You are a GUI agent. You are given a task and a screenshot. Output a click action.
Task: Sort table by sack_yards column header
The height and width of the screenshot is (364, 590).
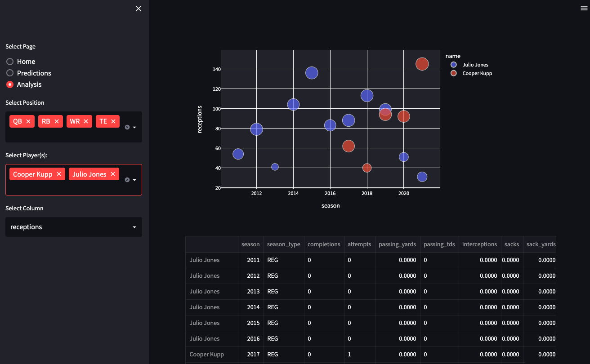tap(540, 244)
